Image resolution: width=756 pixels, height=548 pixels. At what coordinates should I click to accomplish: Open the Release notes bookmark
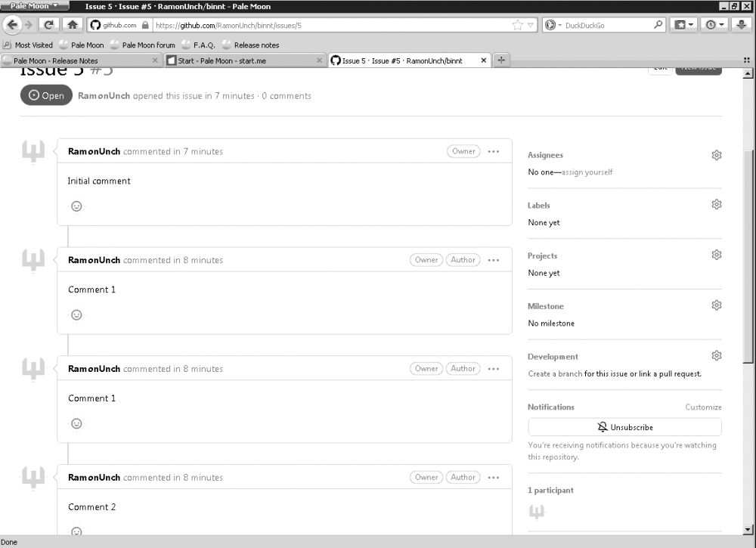pos(251,45)
